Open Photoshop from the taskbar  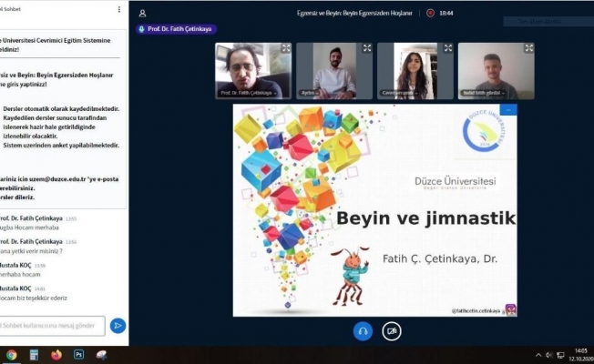(x=79, y=354)
